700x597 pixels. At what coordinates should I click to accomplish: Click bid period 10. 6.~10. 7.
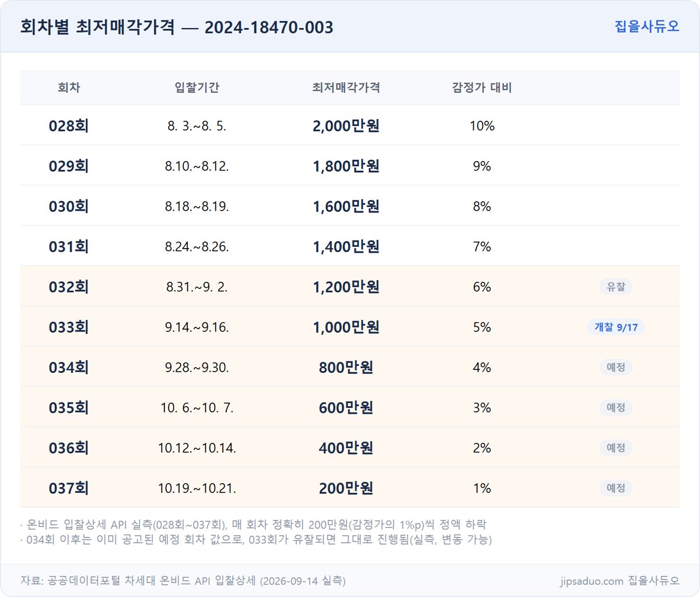197,407
